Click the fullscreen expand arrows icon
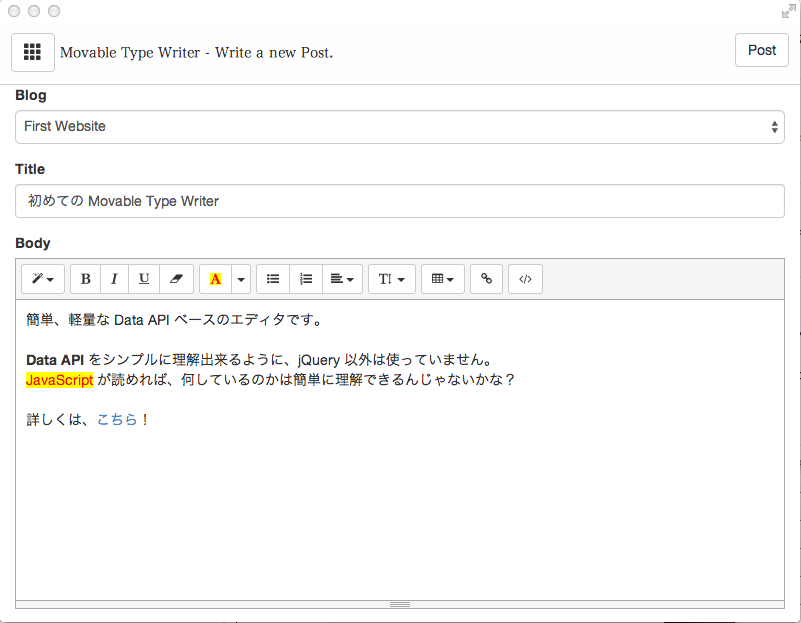This screenshot has height=623, width=801. click(x=789, y=11)
